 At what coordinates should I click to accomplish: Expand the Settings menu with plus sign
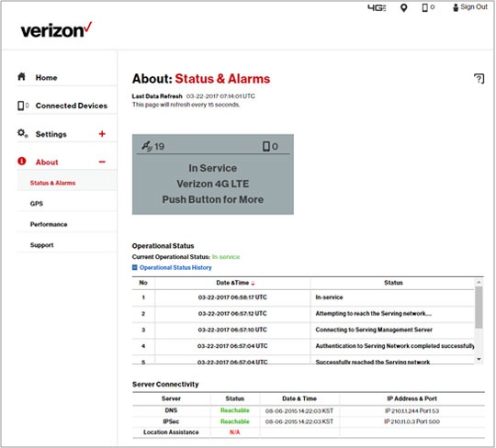(102, 134)
